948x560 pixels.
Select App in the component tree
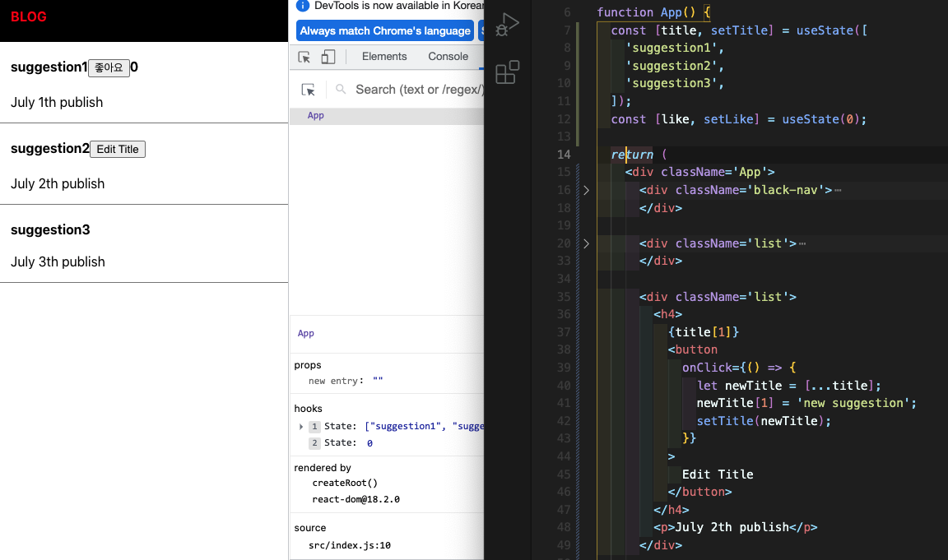(316, 115)
